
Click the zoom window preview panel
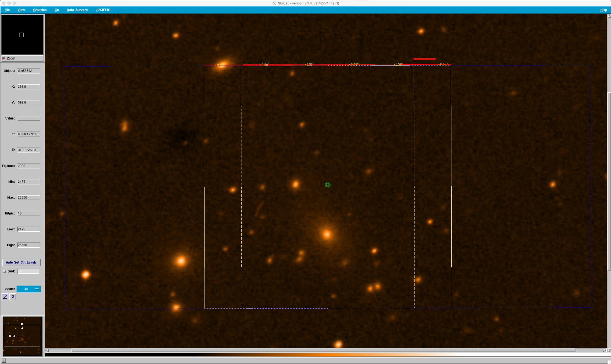click(x=22, y=35)
